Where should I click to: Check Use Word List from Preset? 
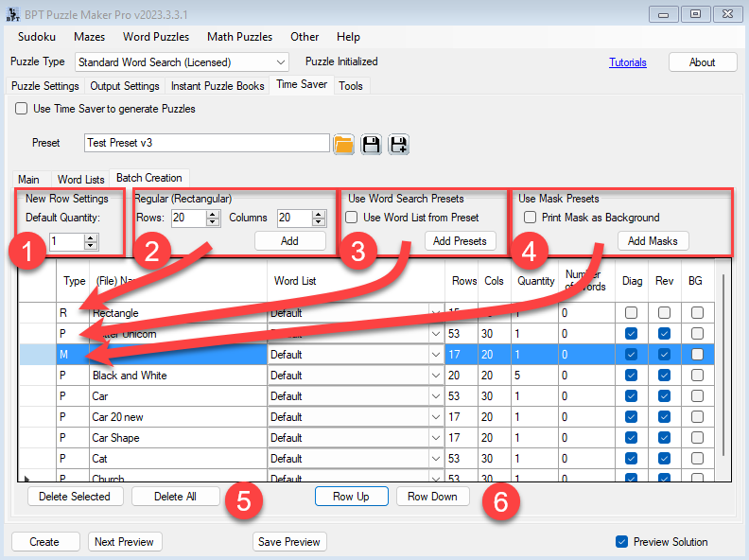click(352, 218)
